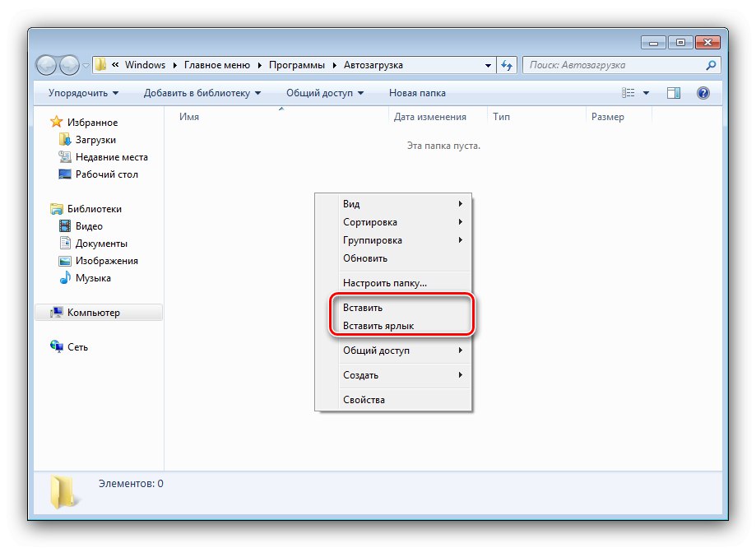756x548 pixels.
Task: Click the Изображения picture icon
Action: click(65, 261)
